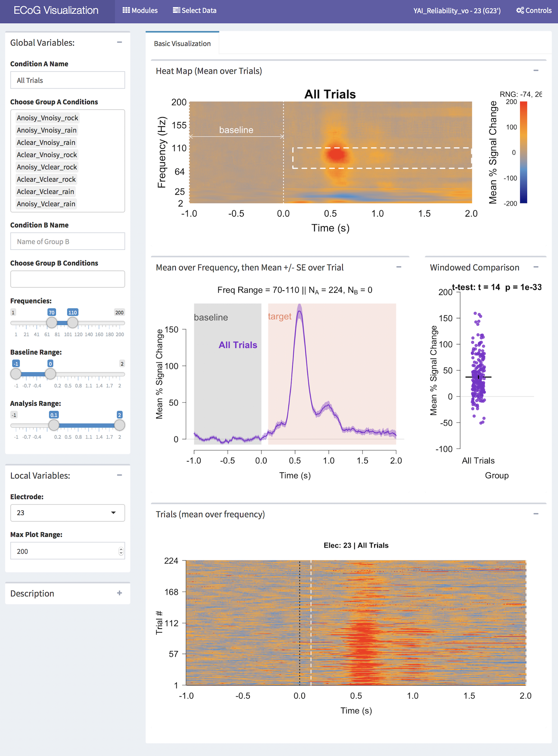
Task: Click the Condition B Name field
Action: click(68, 242)
